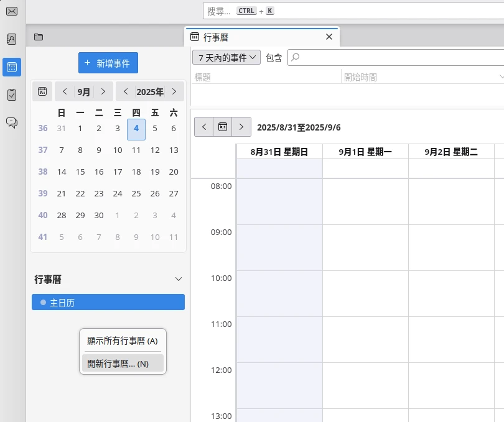The width and height of the screenshot is (504, 422).
Task: Click the go-to-today icon in week view
Action: [x=223, y=127]
